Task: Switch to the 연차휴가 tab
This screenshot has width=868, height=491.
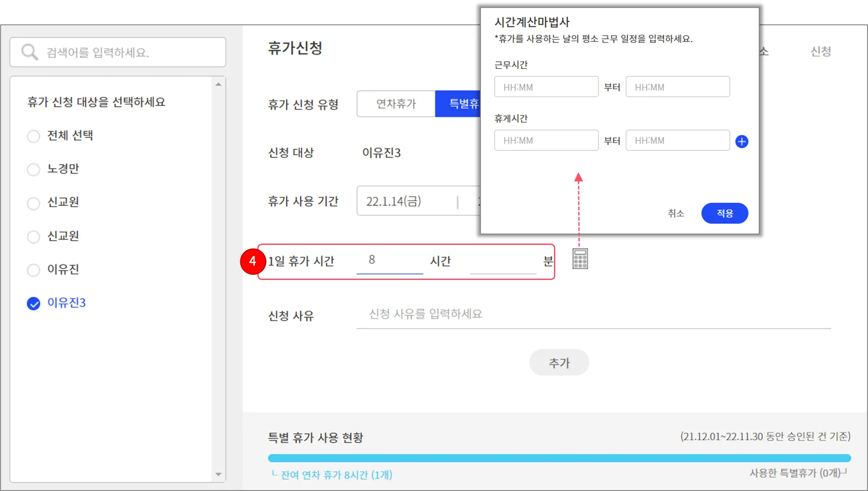Action: 396,104
